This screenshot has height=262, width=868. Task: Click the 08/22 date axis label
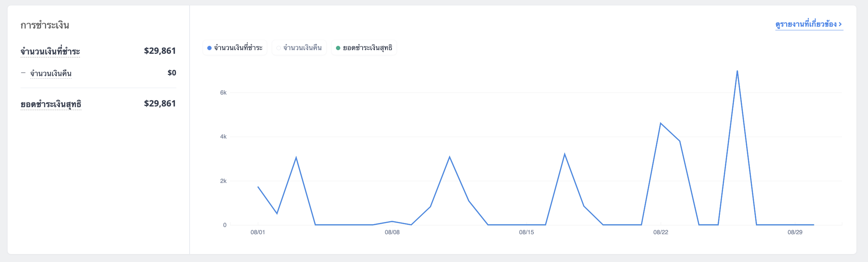point(661,232)
